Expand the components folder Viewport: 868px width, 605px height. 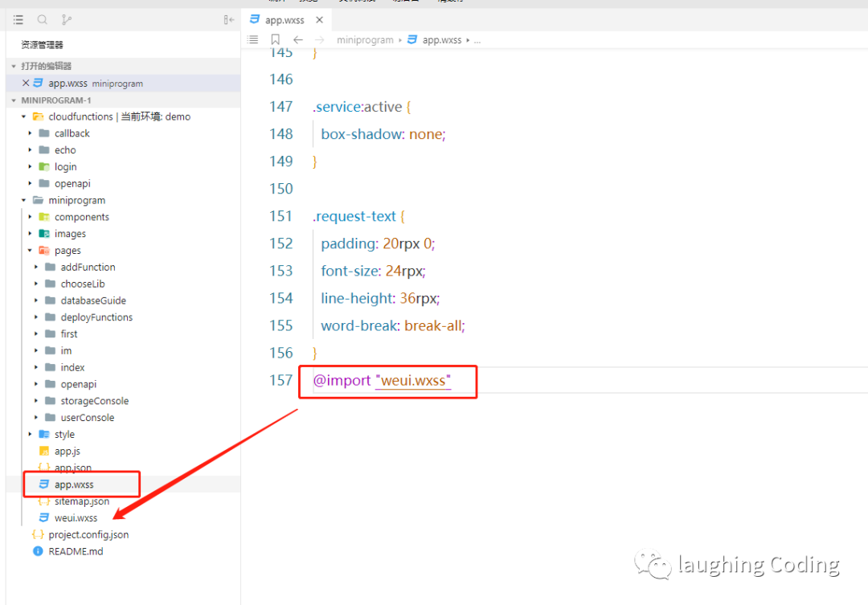30,217
